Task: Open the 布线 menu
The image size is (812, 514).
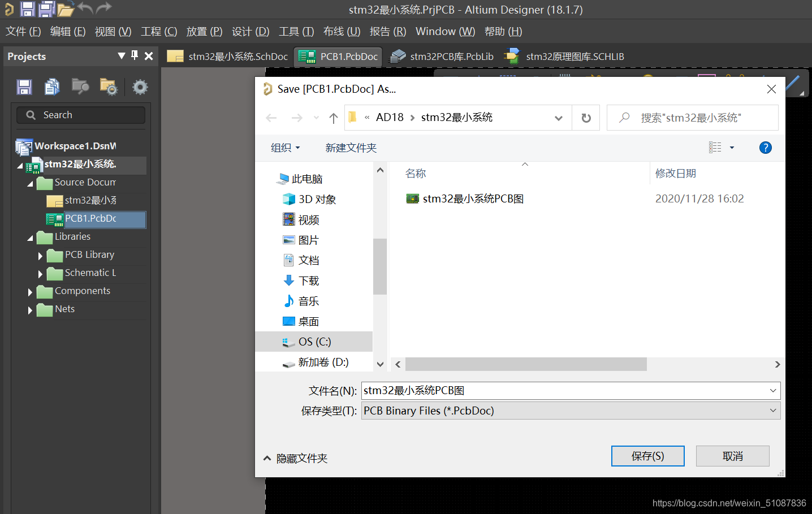Action: tap(341, 31)
